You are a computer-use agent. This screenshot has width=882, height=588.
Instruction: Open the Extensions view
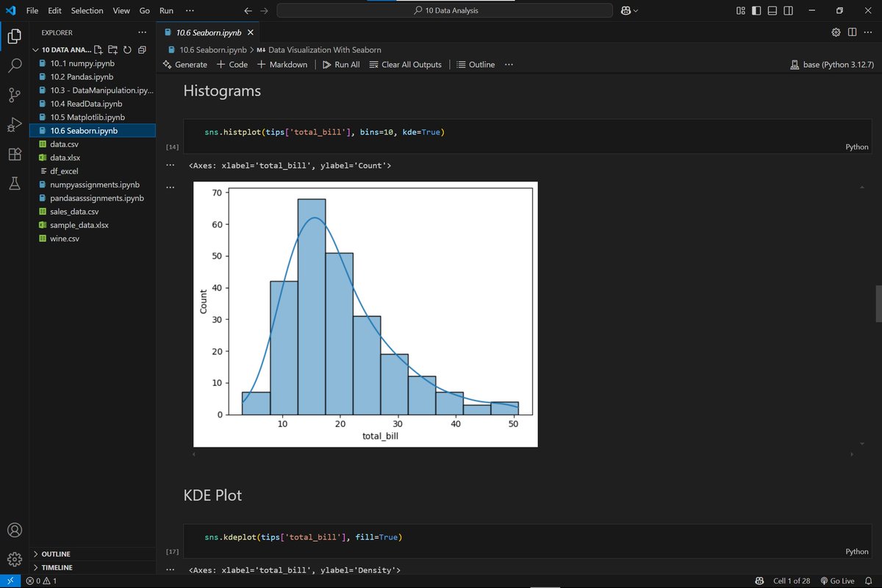coord(14,154)
